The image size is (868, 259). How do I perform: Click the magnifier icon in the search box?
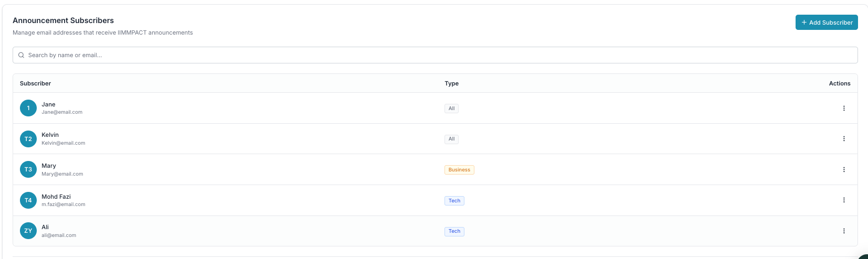click(x=22, y=55)
